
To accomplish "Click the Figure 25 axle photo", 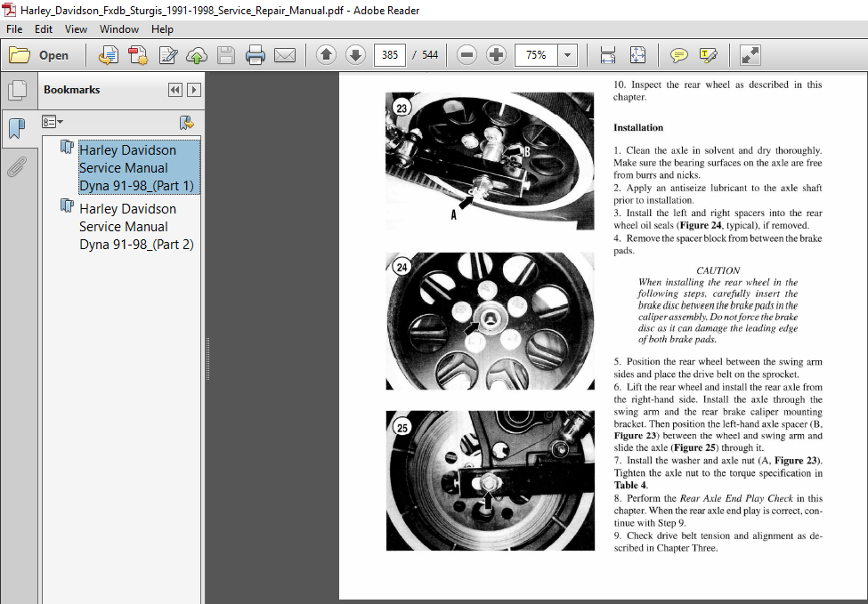I will [490, 480].
